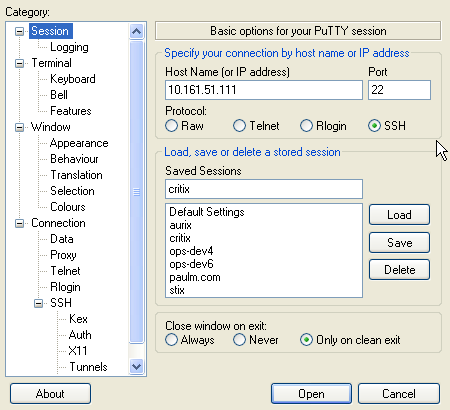The width and height of the screenshot is (450, 410).
Task: Open Features settings category
Action: pyautogui.click(x=71, y=111)
